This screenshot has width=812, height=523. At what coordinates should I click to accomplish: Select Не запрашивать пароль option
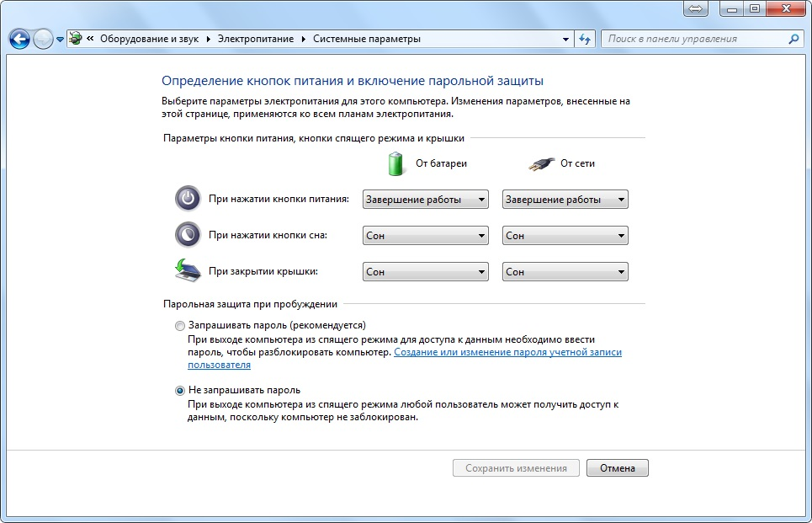coord(180,391)
